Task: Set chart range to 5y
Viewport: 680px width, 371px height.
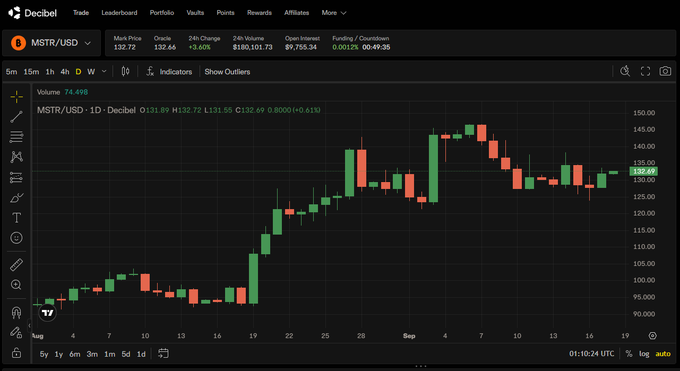Action: [44, 354]
